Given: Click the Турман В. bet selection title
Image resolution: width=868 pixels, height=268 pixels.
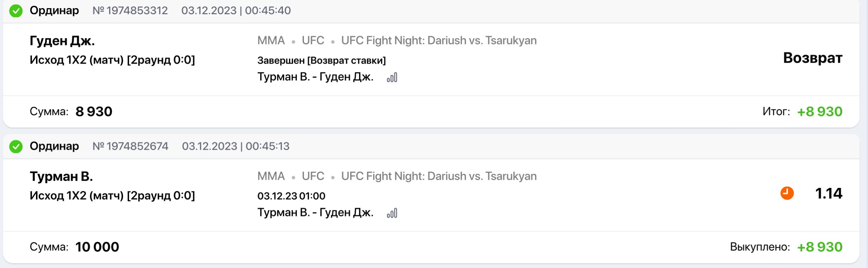Looking at the screenshot, I should (61, 176).
